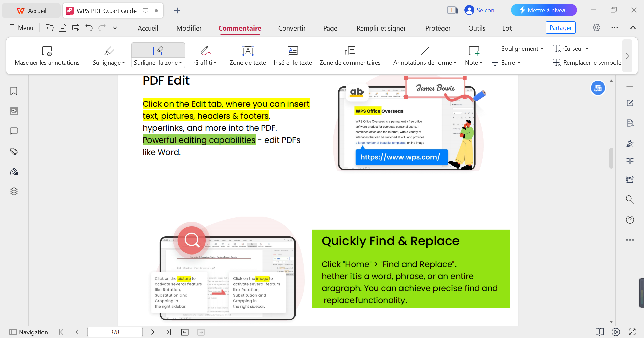Click the page number field 3/8
Image resolution: width=644 pixels, height=338 pixels.
click(115, 332)
